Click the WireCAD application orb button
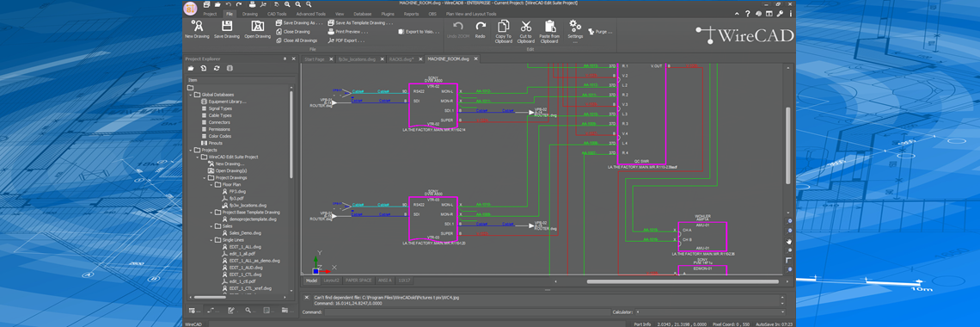This screenshot has width=980, height=327. click(191, 8)
